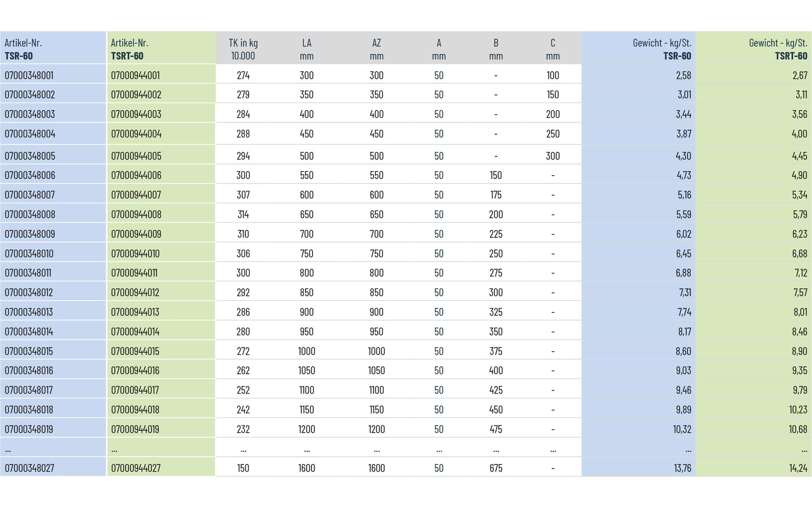Click the TSR-60 weight 6,02
This screenshot has height=508, width=812.
683,234
